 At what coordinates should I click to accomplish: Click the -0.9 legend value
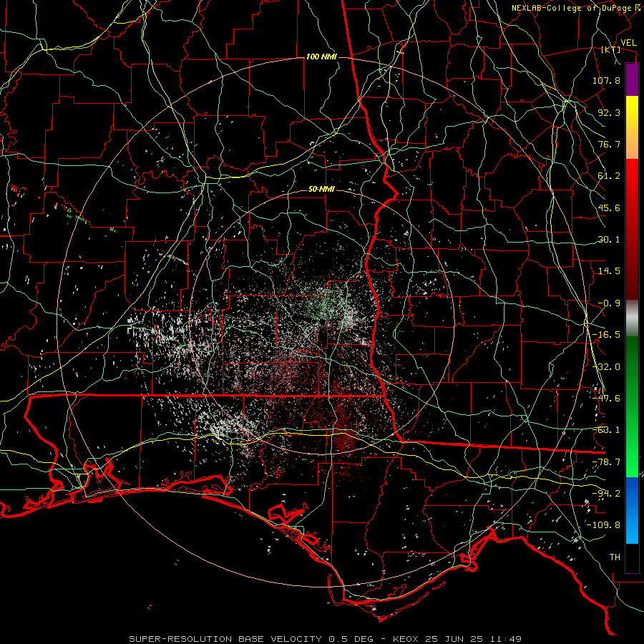609,303
